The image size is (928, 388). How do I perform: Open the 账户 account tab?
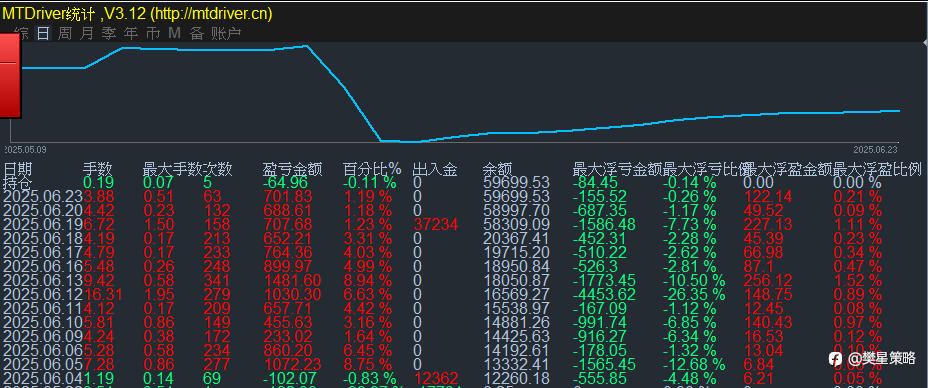coord(226,33)
